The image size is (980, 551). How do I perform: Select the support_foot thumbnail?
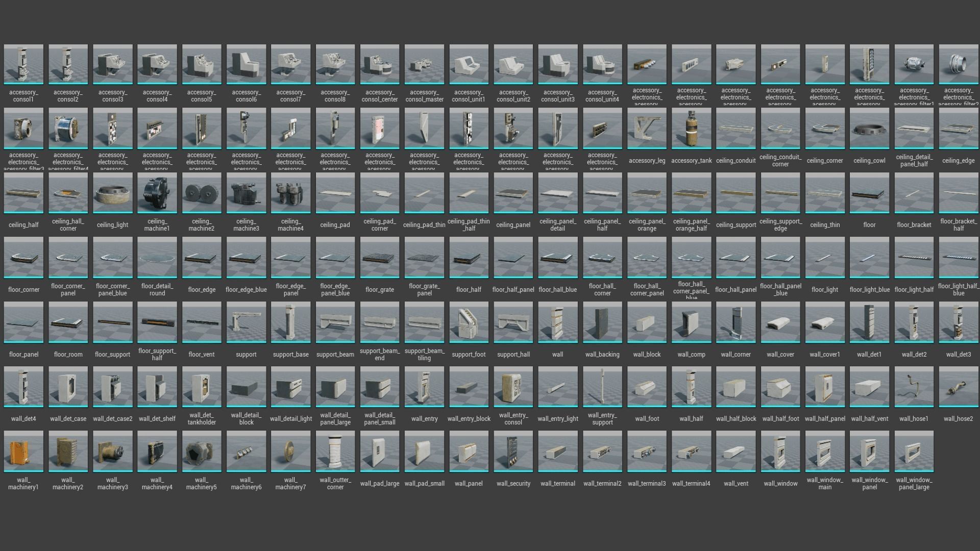click(x=469, y=322)
